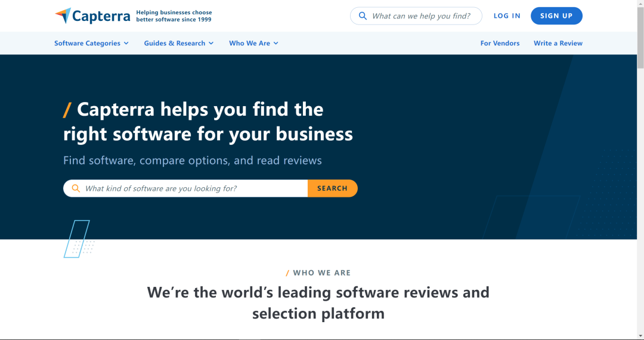Click subtitle 'Find software, compare options, and read reviews'
The image size is (644, 340).
coord(193,160)
